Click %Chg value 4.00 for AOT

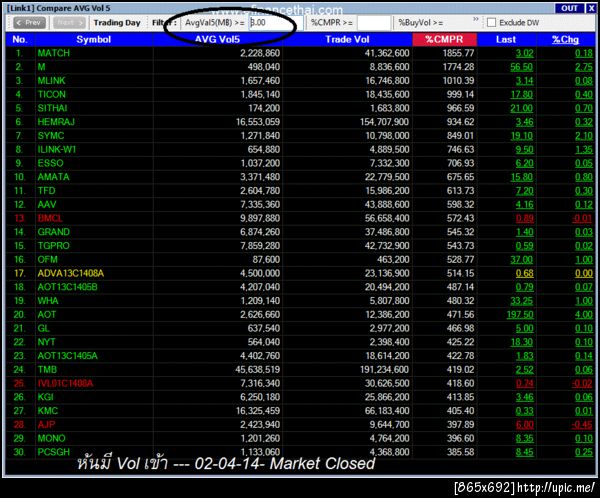coord(584,315)
